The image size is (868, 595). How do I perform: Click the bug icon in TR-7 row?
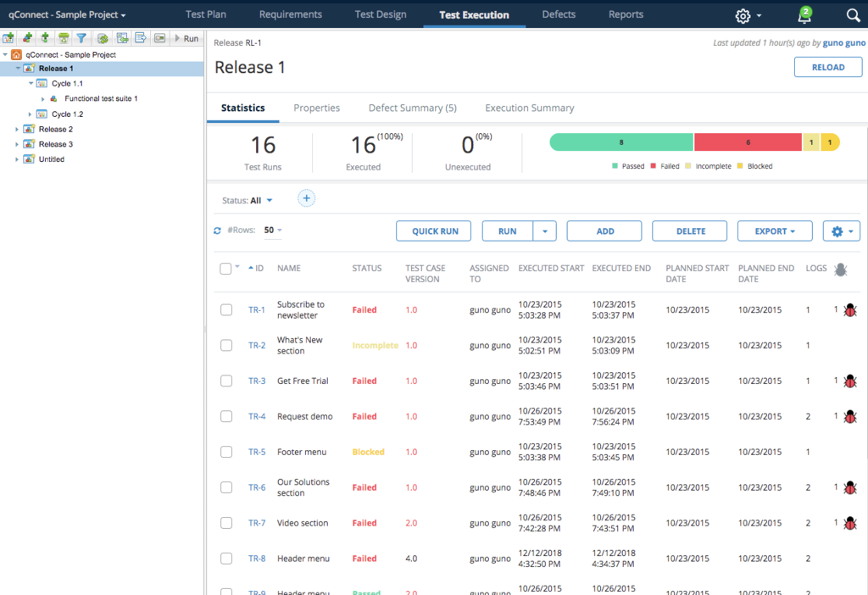pyautogui.click(x=850, y=523)
